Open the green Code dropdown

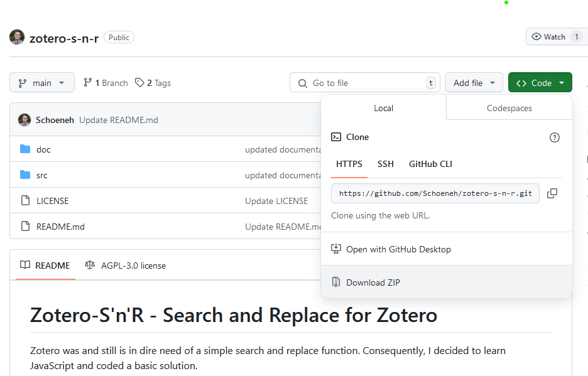[540, 82]
